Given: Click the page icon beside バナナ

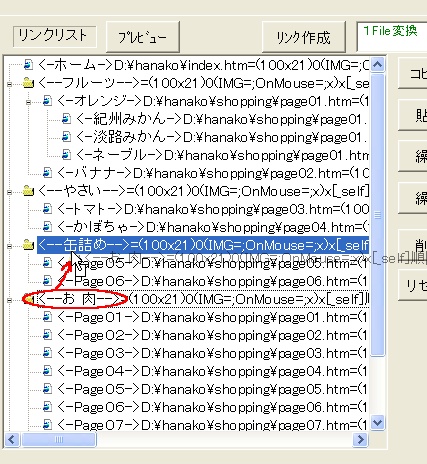Looking at the screenshot, I should pos(47,173).
